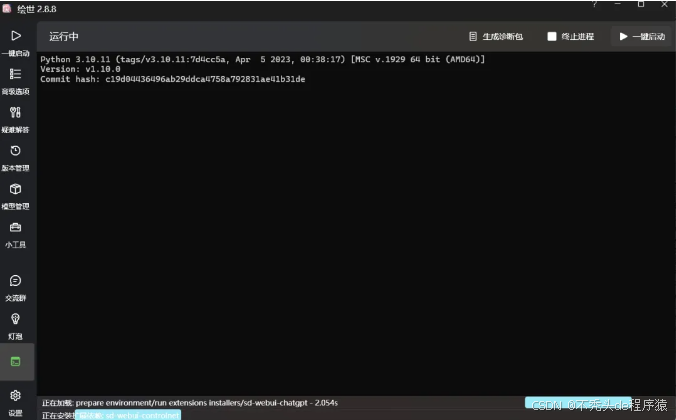Click the help question mark in title bar
The height and width of the screenshot is (420, 676).
click(595, 4)
